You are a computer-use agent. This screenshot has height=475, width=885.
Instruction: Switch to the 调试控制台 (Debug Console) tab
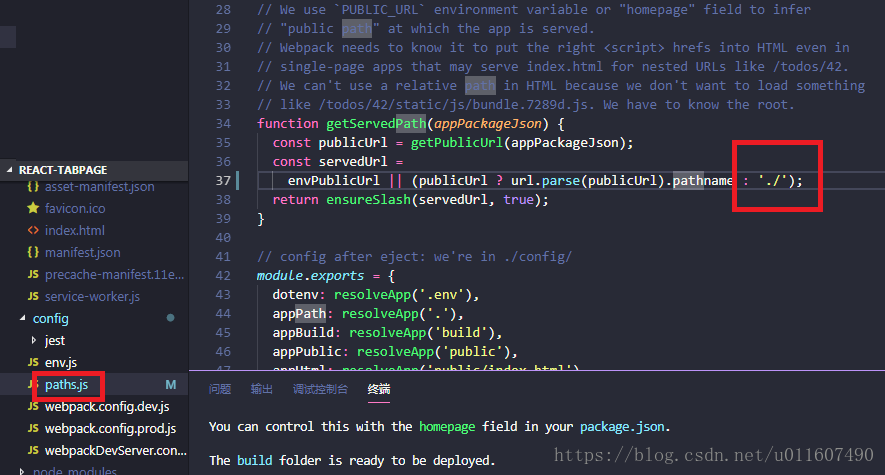tap(320, 389)
